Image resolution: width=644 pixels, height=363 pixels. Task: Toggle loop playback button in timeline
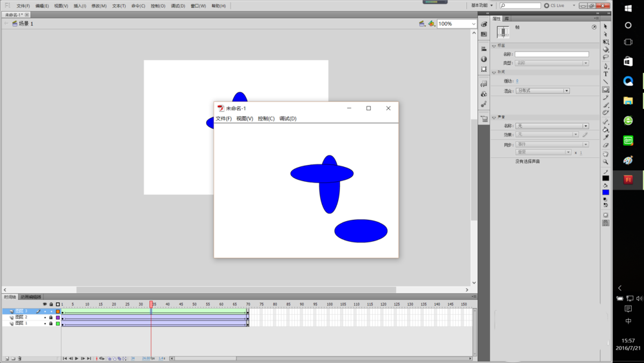(x=102, y=358)
